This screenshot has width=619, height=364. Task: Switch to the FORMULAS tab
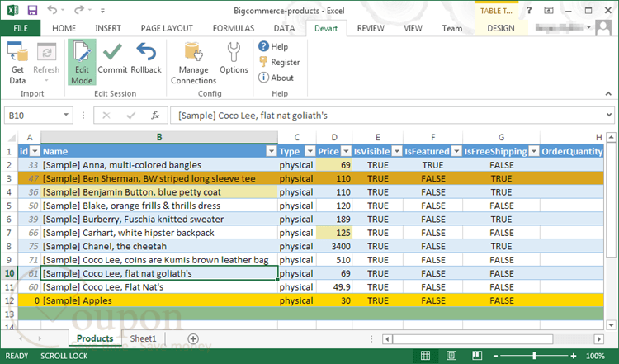[x=234, y=28]
